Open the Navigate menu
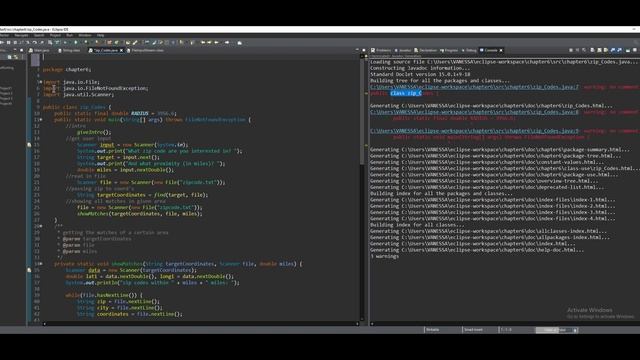Viewport: 640px width, 360px height. click(x=21, y=36)
